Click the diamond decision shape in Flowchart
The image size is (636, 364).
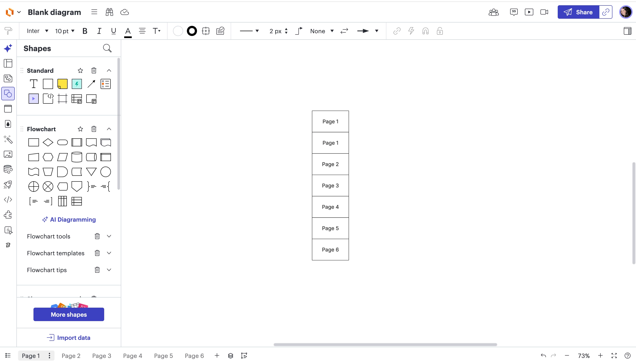[x=48, y=143]
